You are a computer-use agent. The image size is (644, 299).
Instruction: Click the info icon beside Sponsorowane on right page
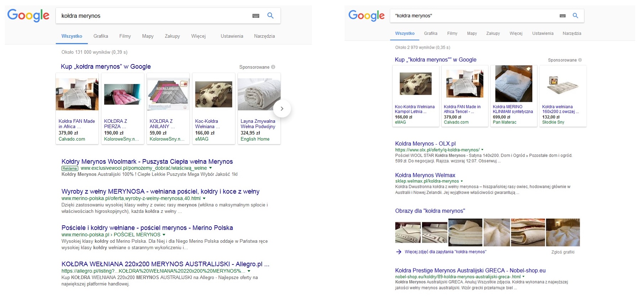(580, 60)
